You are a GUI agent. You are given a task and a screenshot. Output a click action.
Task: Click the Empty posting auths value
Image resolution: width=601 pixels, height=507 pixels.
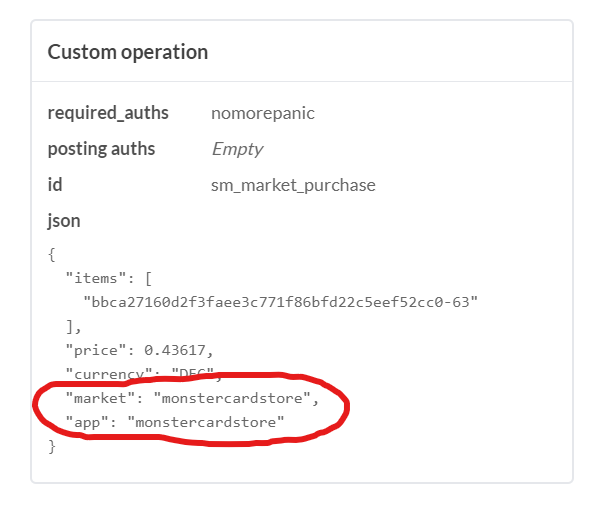pos(238,149)
